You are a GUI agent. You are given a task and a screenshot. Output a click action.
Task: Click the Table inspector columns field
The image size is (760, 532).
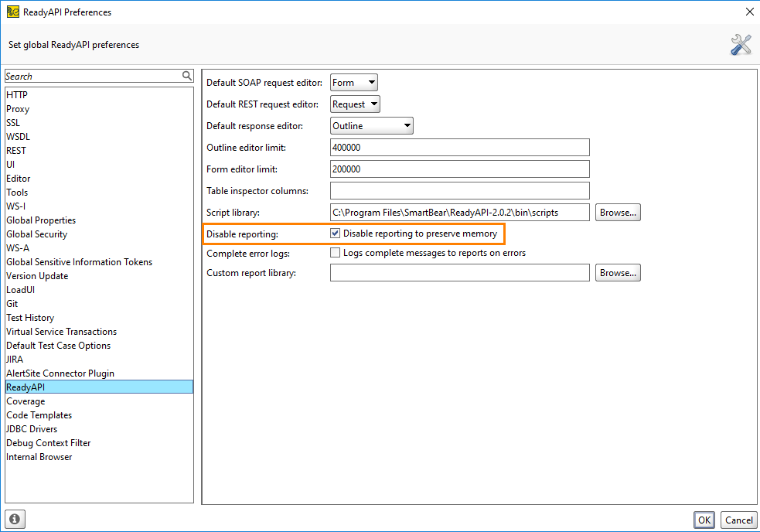460,190
